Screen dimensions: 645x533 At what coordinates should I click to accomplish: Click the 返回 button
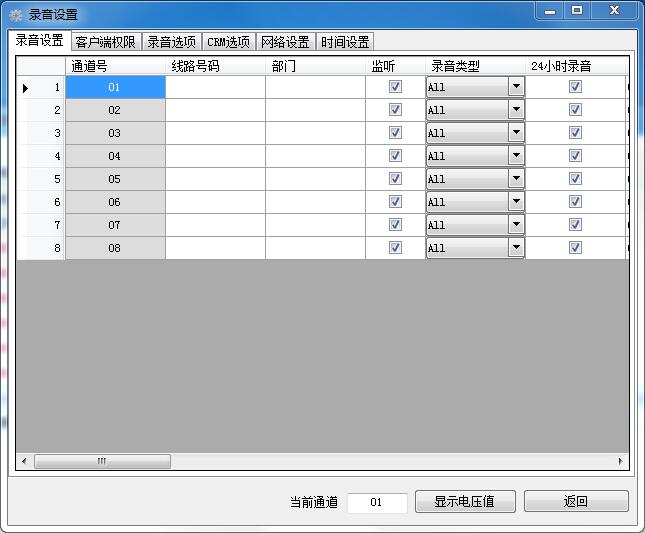(576, 501)
